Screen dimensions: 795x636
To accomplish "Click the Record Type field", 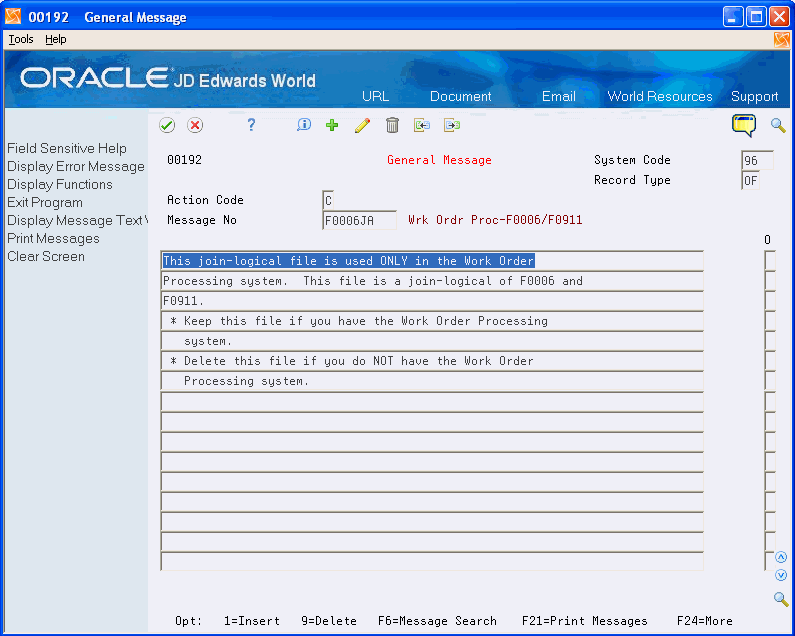I will coord(750,180).
